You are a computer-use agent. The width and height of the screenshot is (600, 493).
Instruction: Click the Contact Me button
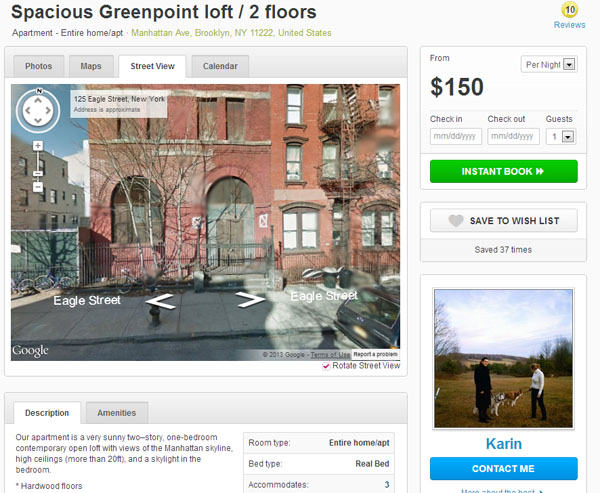tap(504, 469)
